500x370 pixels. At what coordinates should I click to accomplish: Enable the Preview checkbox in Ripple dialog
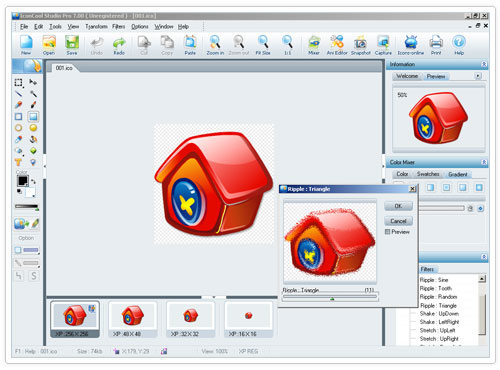[387, 232]
